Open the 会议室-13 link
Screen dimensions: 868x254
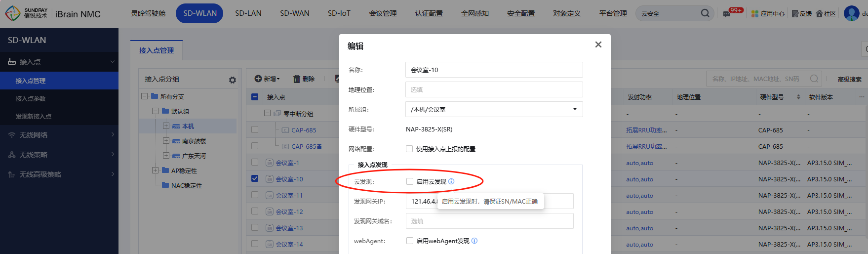coord(289,228)
